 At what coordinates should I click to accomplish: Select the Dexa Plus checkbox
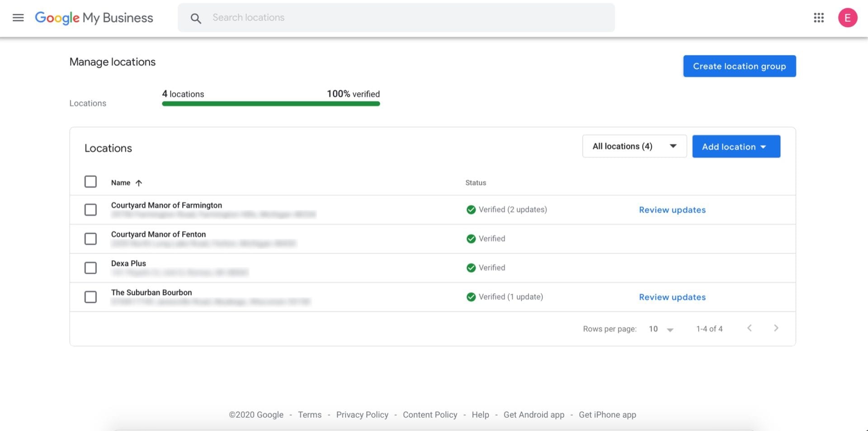coord(90,268)
